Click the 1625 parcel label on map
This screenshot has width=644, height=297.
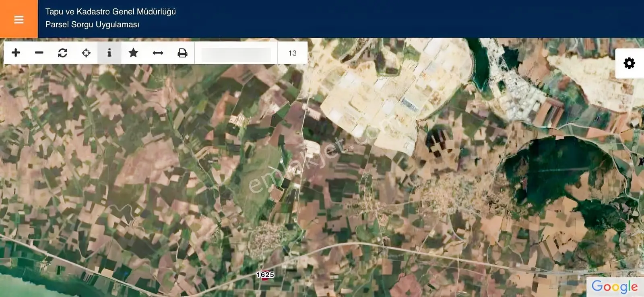point(265,275)
